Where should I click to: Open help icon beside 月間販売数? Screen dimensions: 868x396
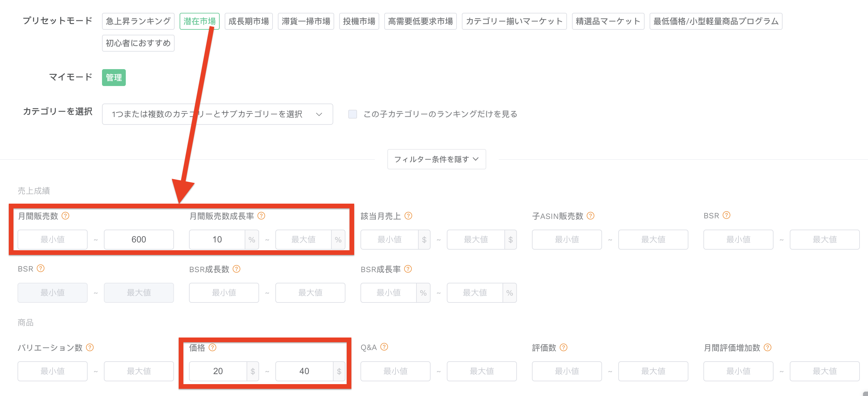(66, 216)
